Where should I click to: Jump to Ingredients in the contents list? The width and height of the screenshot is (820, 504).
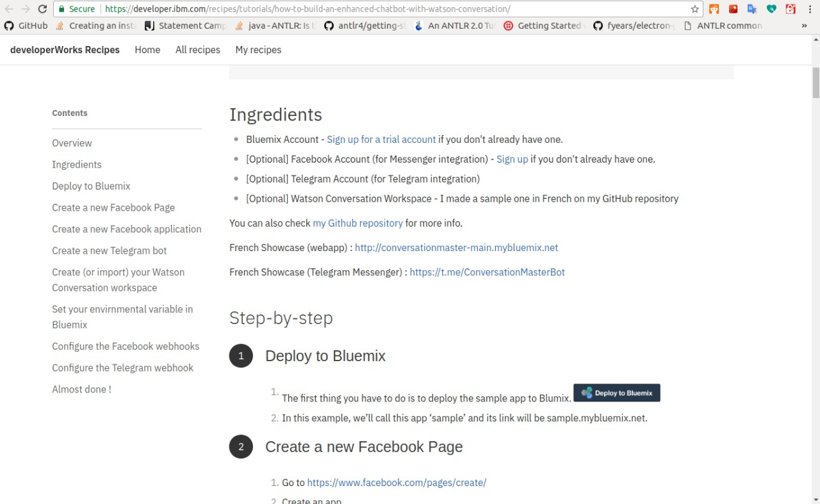pos(77,165)
